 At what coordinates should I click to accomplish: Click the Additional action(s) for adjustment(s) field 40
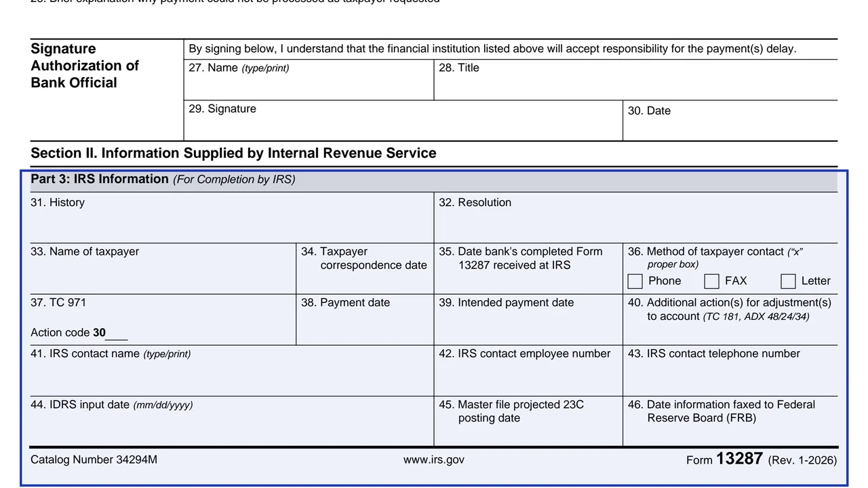pos(730,320)
